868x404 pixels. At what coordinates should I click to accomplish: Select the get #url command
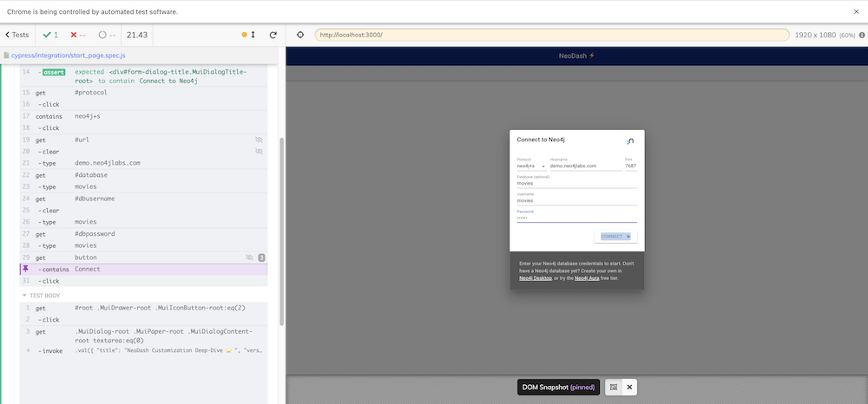tap(144, 140)
